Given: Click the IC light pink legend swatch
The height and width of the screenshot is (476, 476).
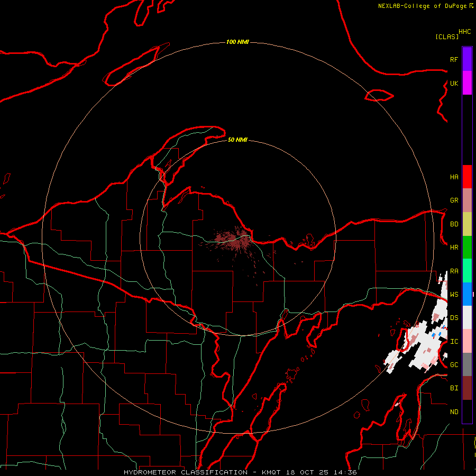Looking at the screenshot, I should [467, 341].
